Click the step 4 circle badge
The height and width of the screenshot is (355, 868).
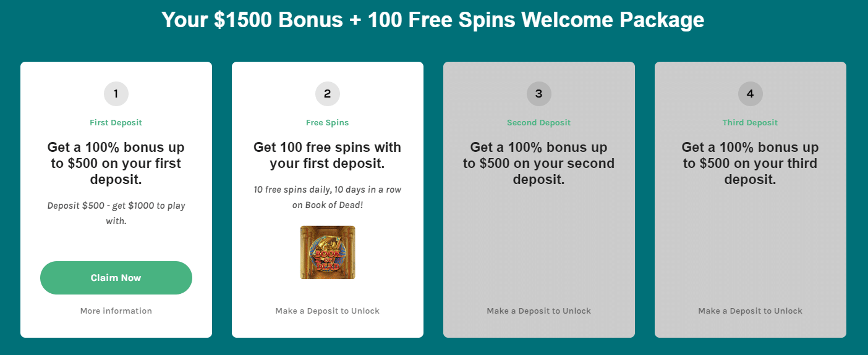[x=751, y=94]
